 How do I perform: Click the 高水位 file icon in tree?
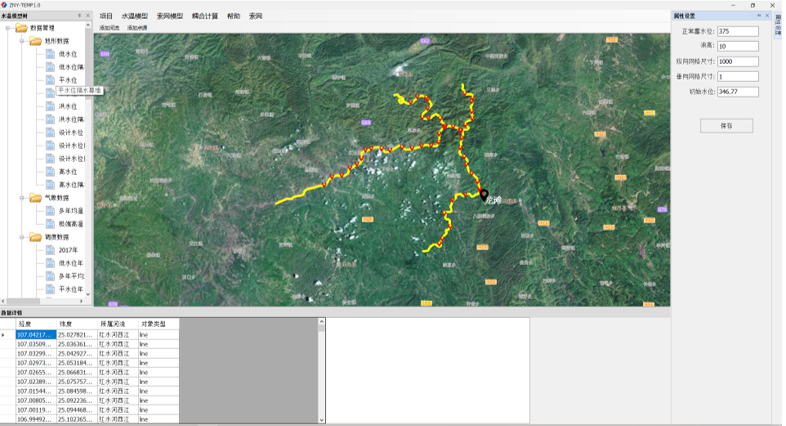[x=50, y=171]
